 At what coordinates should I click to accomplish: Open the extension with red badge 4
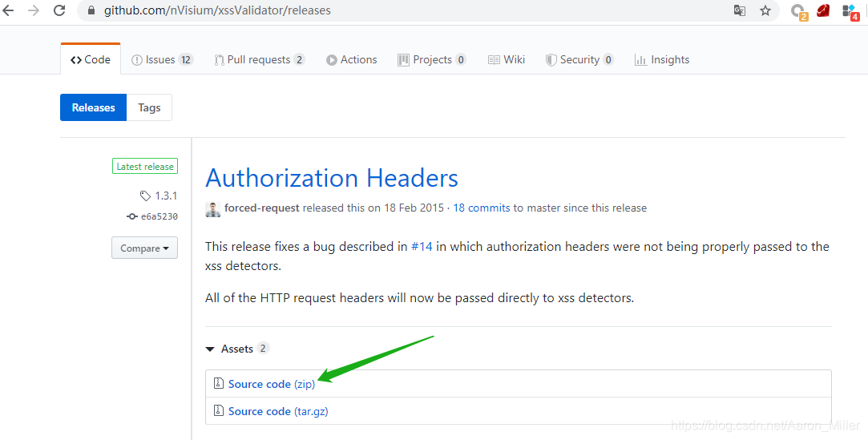click(x=850, y=12)
